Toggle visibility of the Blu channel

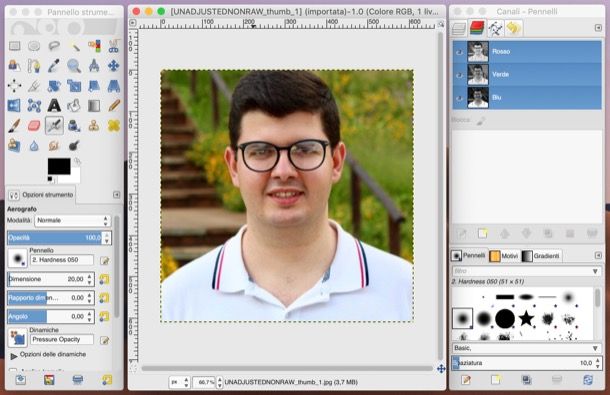coord(459,97)
